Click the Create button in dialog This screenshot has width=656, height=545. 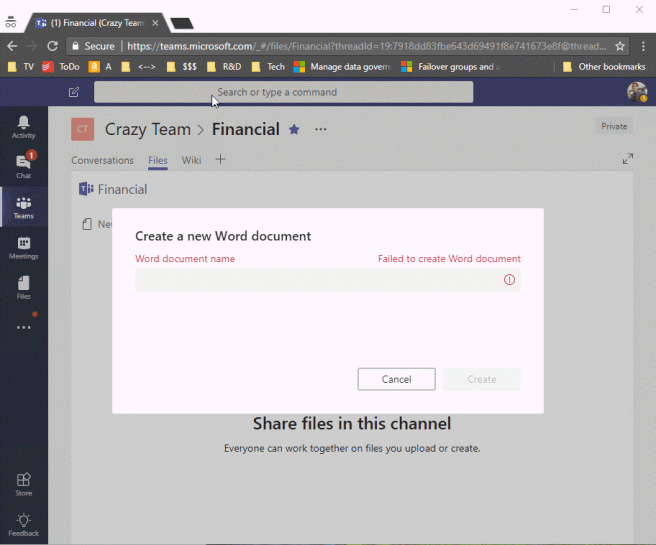(482, 379)
